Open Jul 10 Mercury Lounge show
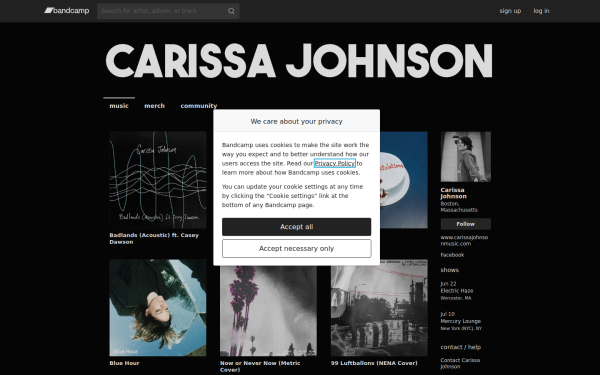Viewport: 600px width, 375px height. (x=461, y=321)
